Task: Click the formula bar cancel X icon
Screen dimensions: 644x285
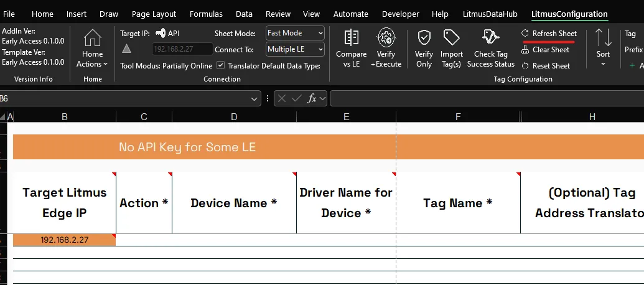Action: (282, 98)
